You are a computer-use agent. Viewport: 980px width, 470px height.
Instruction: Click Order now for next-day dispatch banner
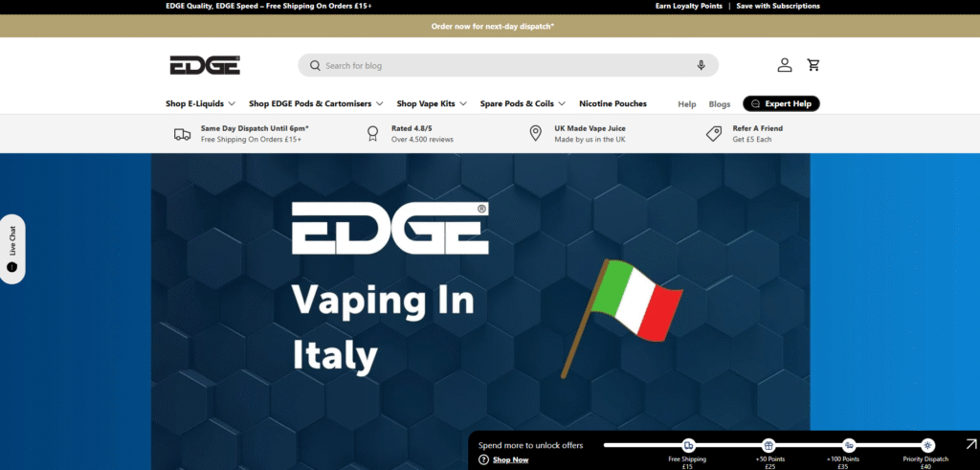[493, 26]
